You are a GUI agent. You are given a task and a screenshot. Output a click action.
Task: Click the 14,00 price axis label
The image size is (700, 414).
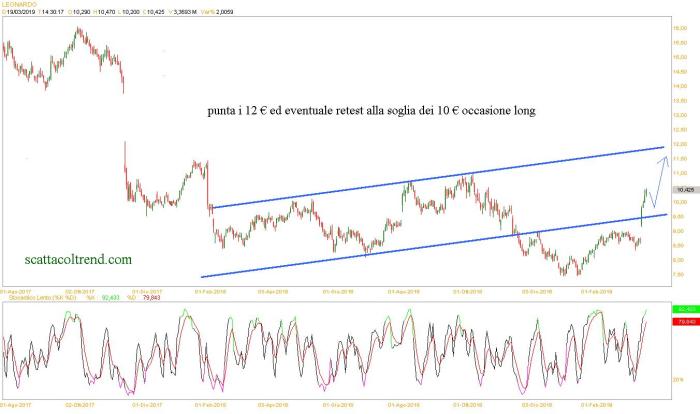click(680, 86)
